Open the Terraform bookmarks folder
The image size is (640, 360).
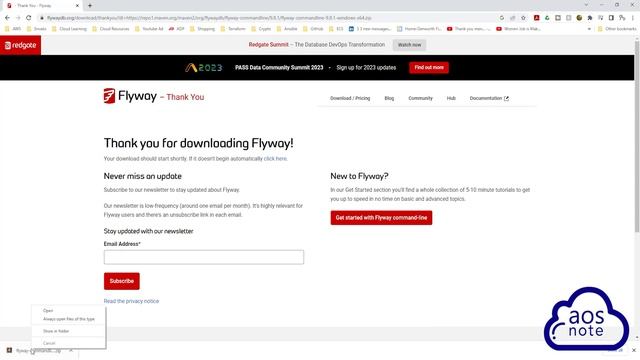pos(233,29)
